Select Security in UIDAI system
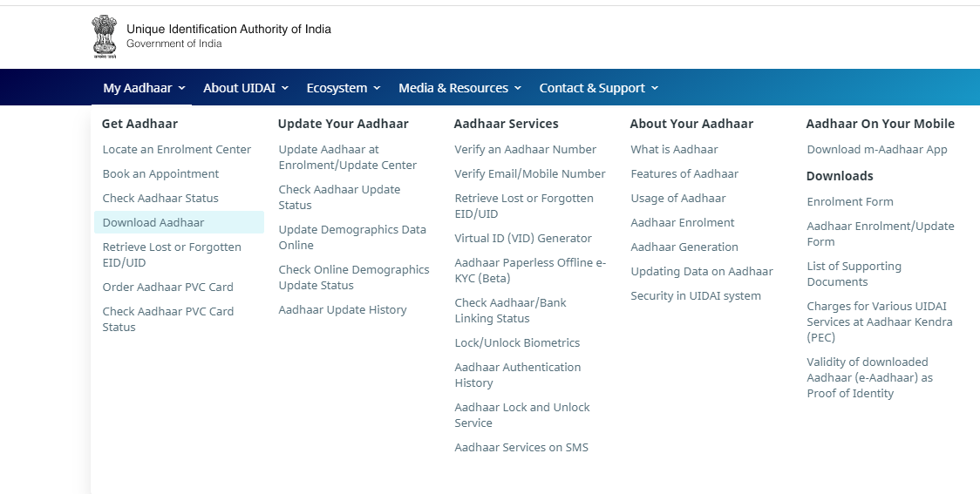The height and width of the screenshot is (494, 980). (696, 295)
